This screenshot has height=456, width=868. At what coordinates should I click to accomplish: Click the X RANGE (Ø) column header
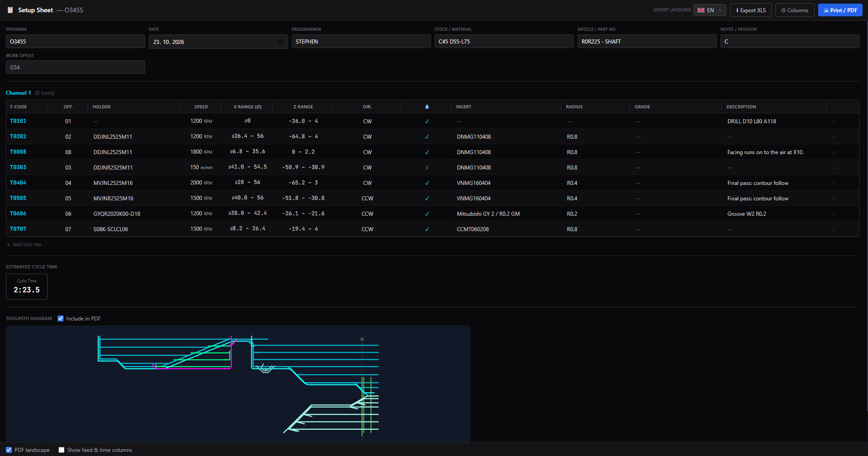pyautogui.click(x=247, y=107)
